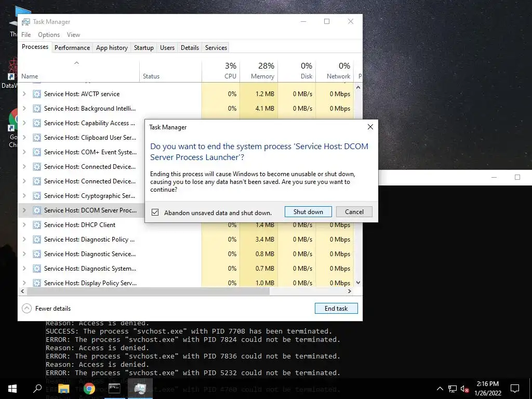The width and height of the screenshot is (532, 399).
Task: Click the Diagnostic System... gear icon
Action: (37, 269)
